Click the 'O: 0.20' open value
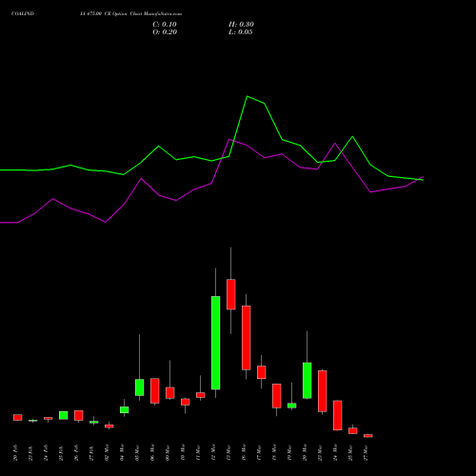The image size is (476, 476). [165, 32]
